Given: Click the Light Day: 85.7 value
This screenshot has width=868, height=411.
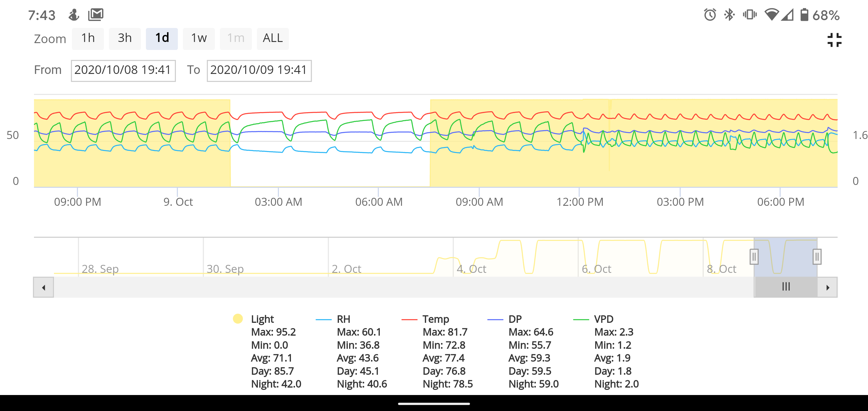Looking at the screenshot, I should (272, 371).
